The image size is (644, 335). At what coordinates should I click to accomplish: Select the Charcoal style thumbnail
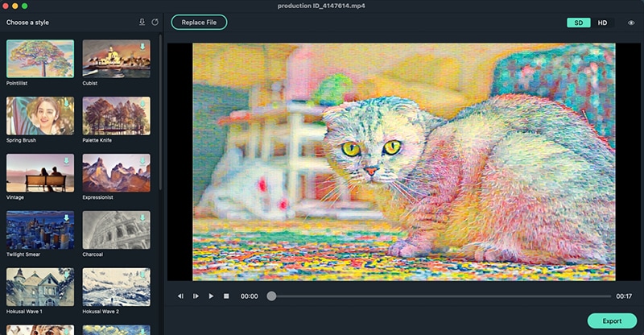116,230
